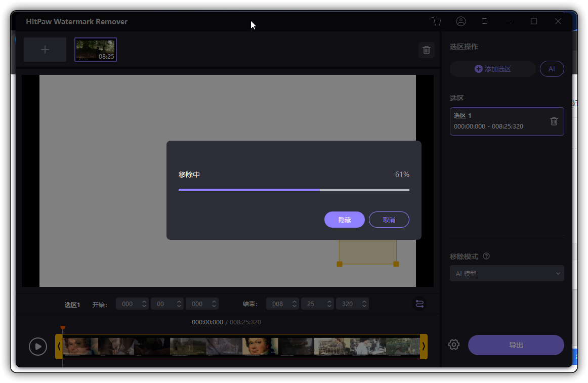Delete 选区 1 using its trash icon

click(x=554, y=121)
